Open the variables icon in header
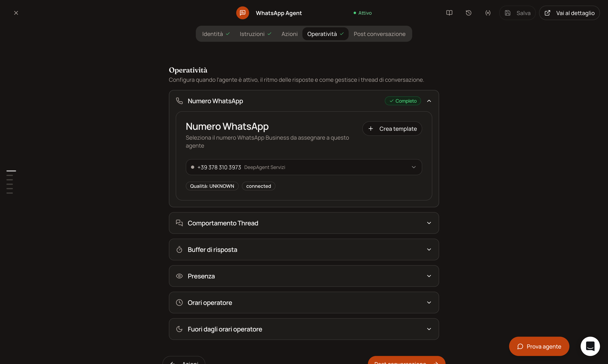Screen dimensions: 608x364 pos(488,13)
